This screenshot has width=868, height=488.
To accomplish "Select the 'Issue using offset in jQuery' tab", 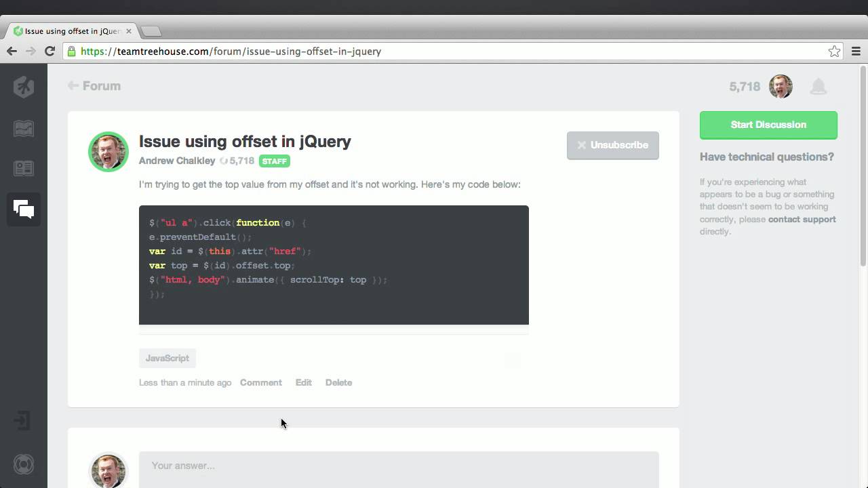I will tap(71, 31).
